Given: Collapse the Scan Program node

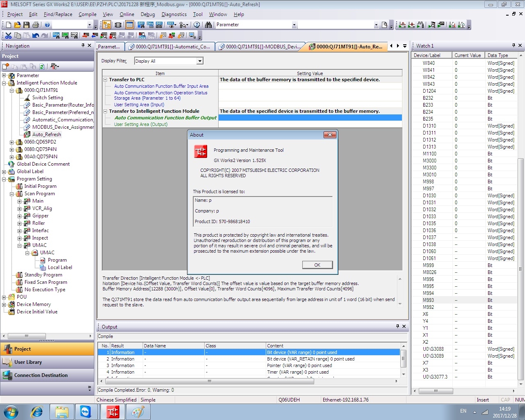Looking at the screenshot, I should point(12,194).
